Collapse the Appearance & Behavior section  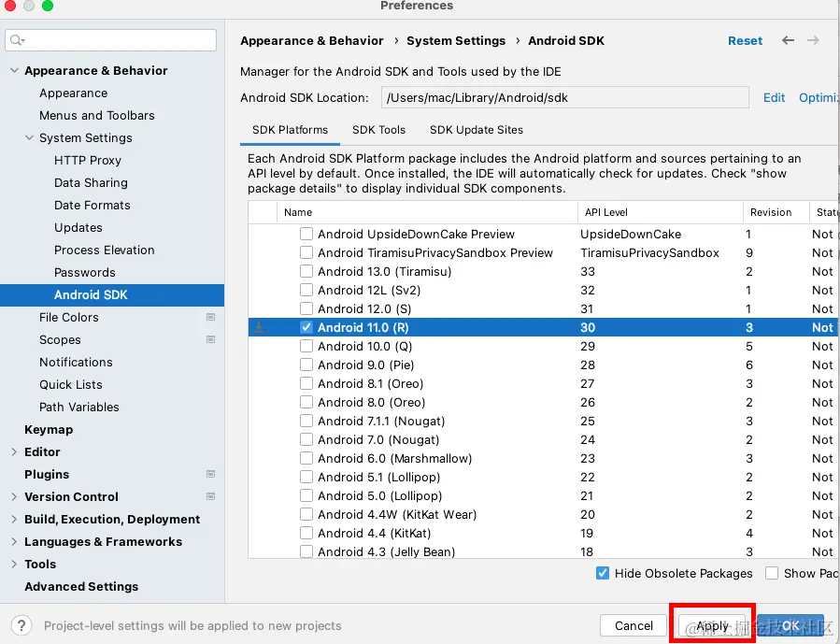click(14, 71)
